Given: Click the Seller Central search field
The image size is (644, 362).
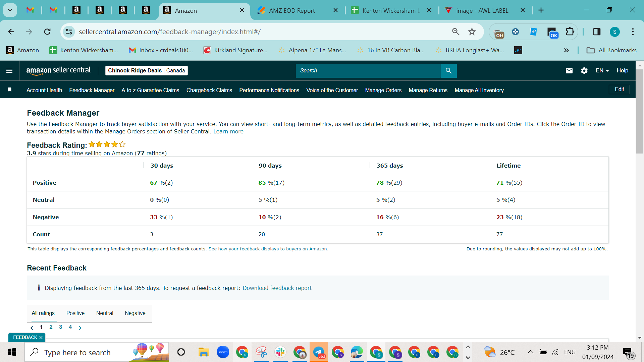Looking at the screenshot, I should [368, 71].
